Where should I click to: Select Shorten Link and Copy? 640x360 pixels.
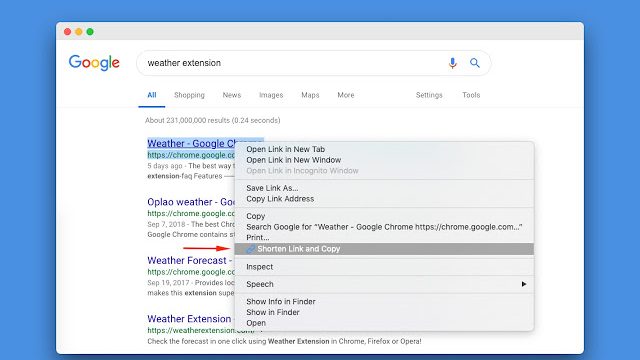384,249
